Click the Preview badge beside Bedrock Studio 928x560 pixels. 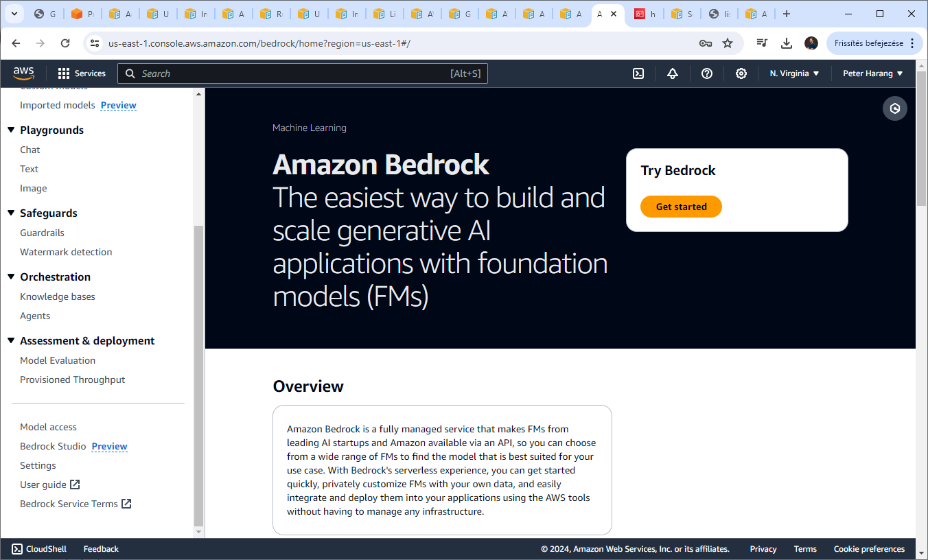click(110, 446)
